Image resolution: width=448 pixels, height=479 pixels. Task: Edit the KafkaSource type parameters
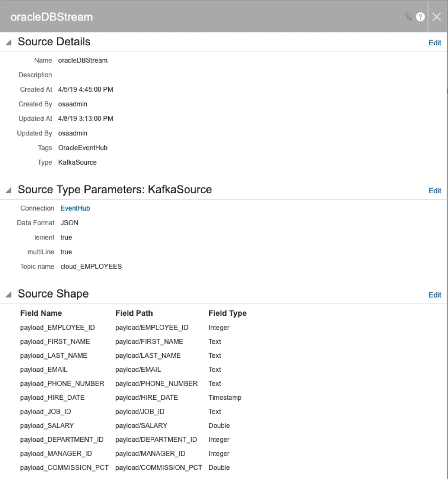click(435, 191)
